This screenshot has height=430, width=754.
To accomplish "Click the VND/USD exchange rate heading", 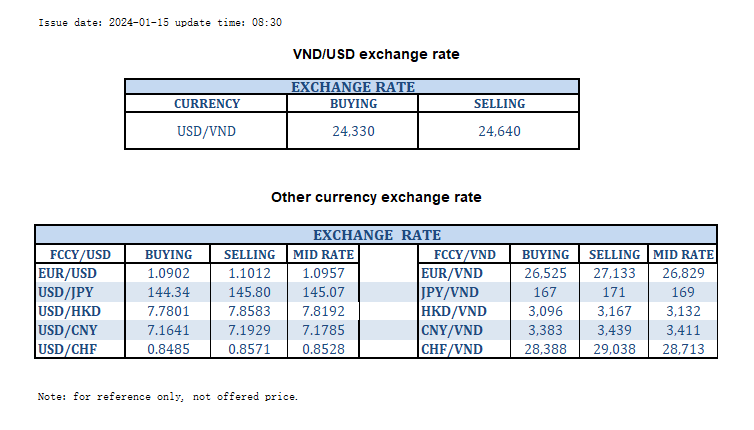I will (x=376, y=54).
